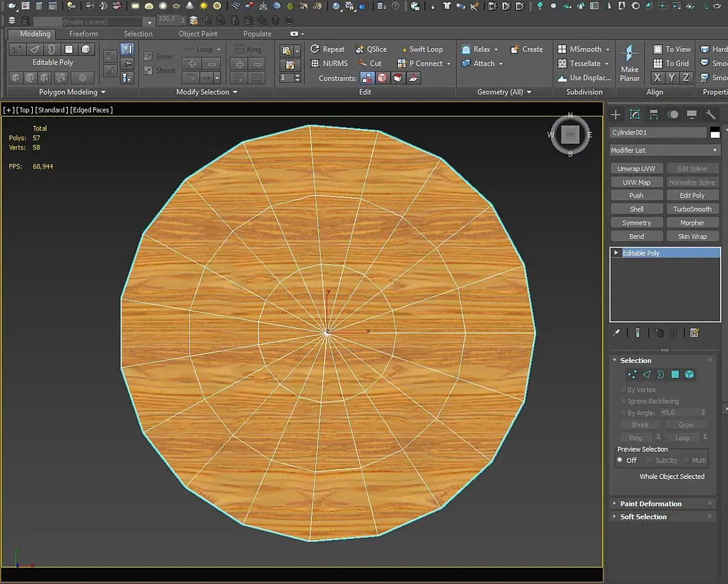
Task: Open the Utilities wrench panel
Action: [x=711, y=115]
